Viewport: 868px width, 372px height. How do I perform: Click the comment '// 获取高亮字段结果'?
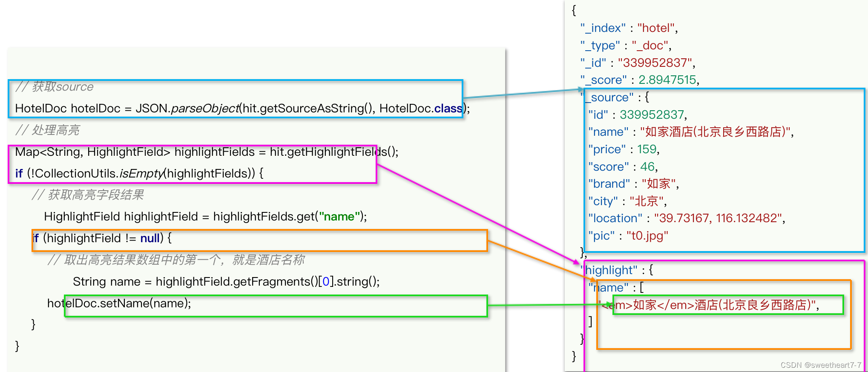tap(87, 195)
